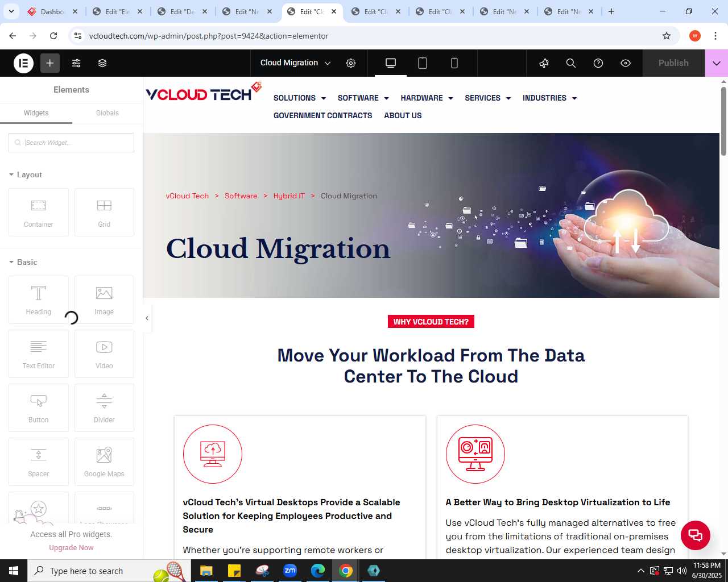Select the Grid widget
Screen dimensions: 728x582
(x=104, y=212)
